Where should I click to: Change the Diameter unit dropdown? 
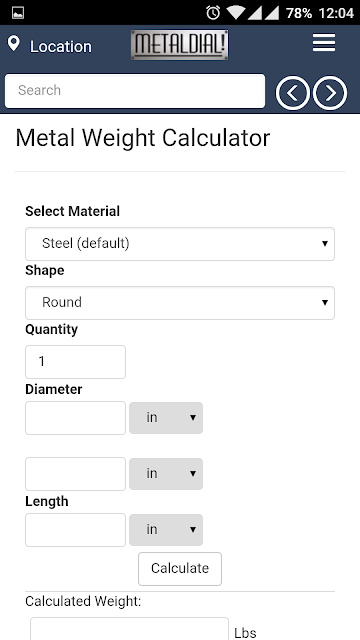click(166, 418)
